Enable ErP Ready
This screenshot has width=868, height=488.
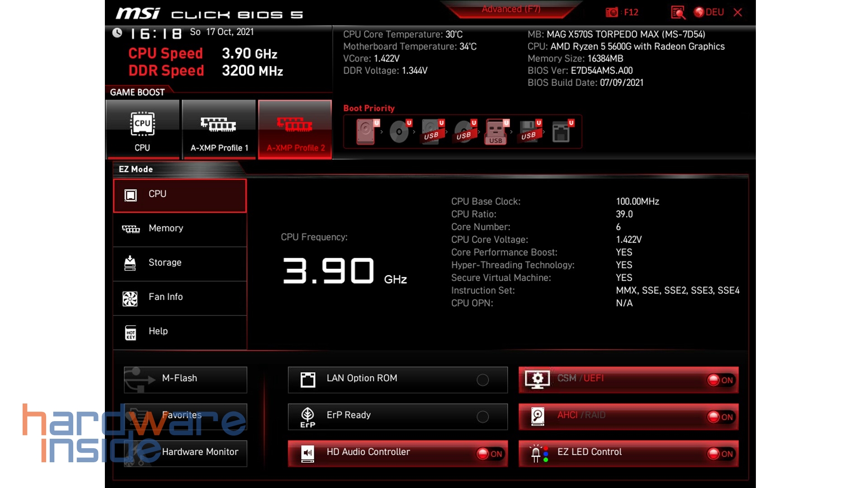(x=483, y=417)
